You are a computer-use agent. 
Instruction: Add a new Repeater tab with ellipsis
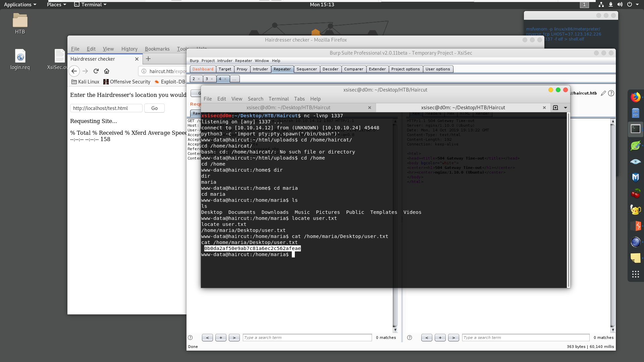[234, 79]
